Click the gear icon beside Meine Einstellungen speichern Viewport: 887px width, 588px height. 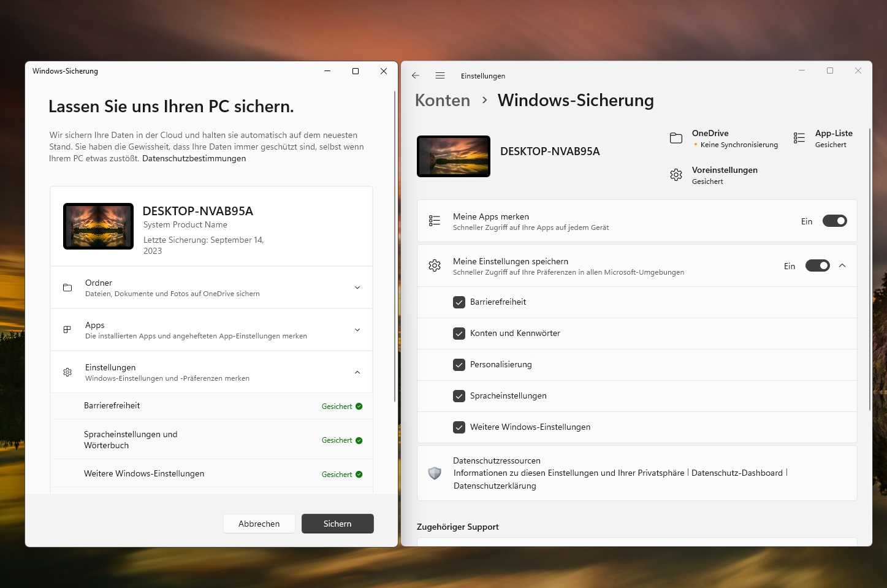point(435,265)
